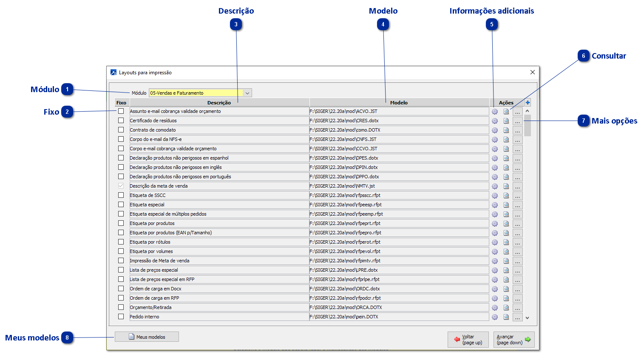This screenshot has width=644, height=357.
Task: Click the blue plus icon beside Ações
Action: pyautogui.click(x=528, y=102)
